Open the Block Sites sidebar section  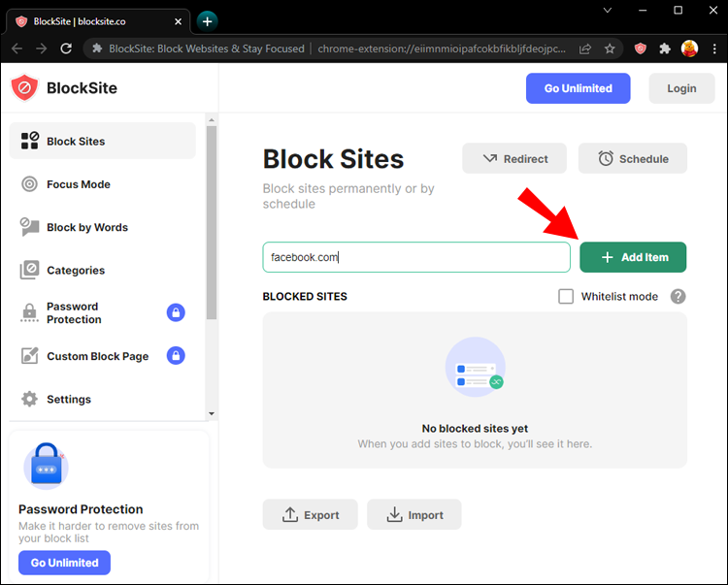point(103,141)
